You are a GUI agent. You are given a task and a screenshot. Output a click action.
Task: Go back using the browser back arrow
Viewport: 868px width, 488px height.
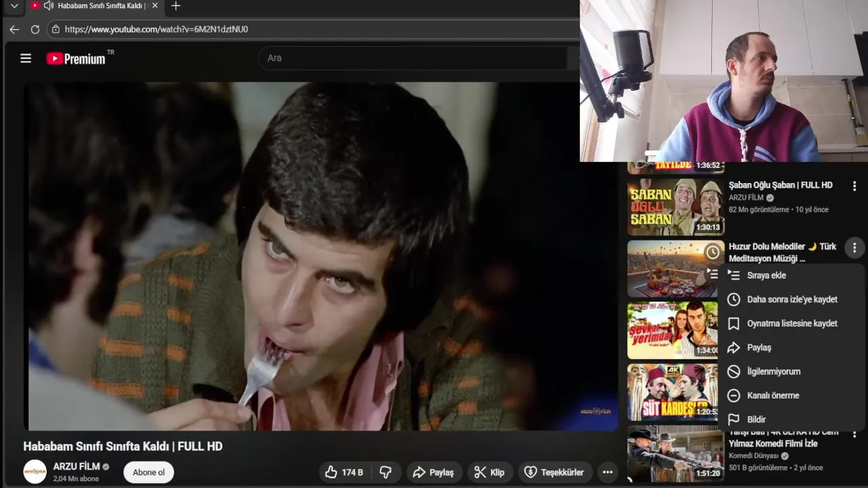[14, 29]
